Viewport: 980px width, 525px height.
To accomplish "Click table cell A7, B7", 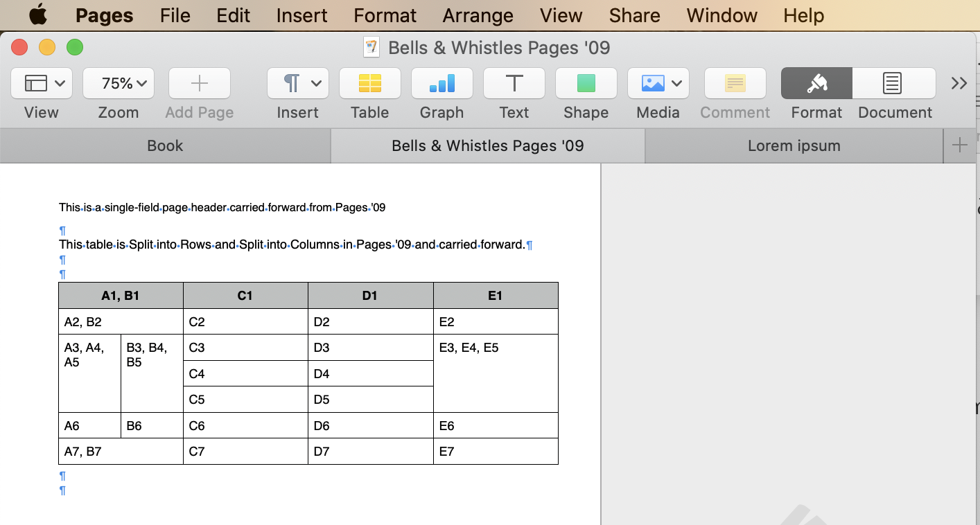I will [x=121, y=452].
